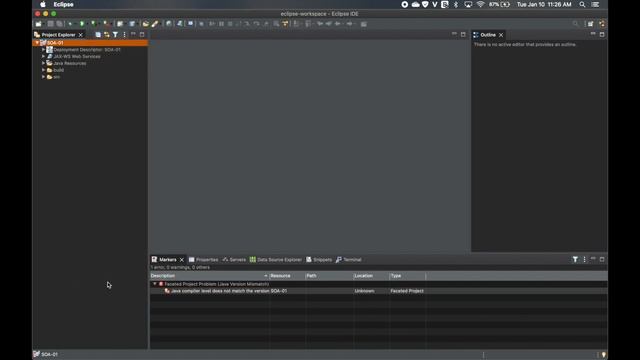Expand Deployment Descriptor: SOA-01 node
Image resolution: width=640 pixels, height=360 pixels.
[43, 49]
